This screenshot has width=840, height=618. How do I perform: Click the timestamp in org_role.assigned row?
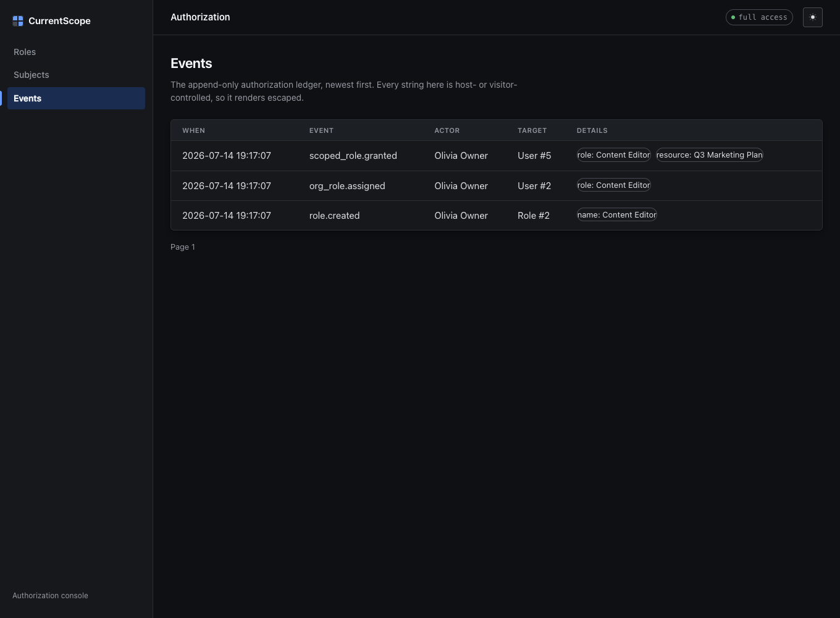coord(227,186)
